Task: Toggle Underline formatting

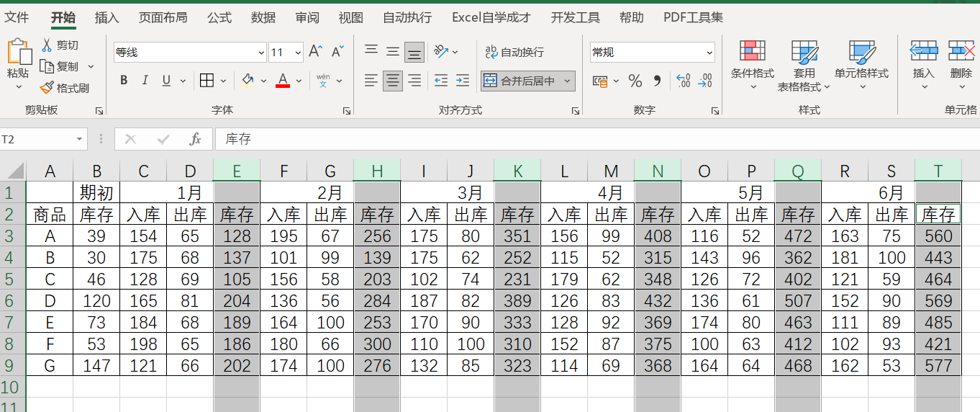Action: click(166, 80)
